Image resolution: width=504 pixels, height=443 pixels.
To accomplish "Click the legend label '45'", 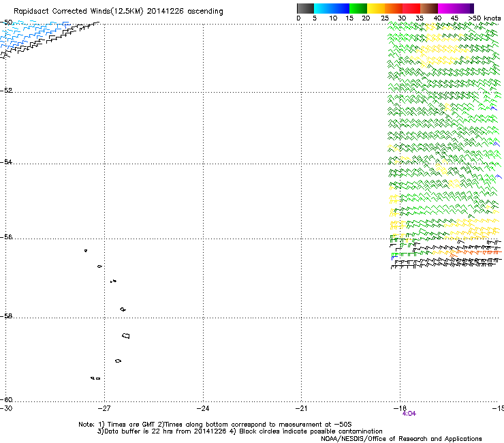I will pyautogui.click(x=454, y=18).
